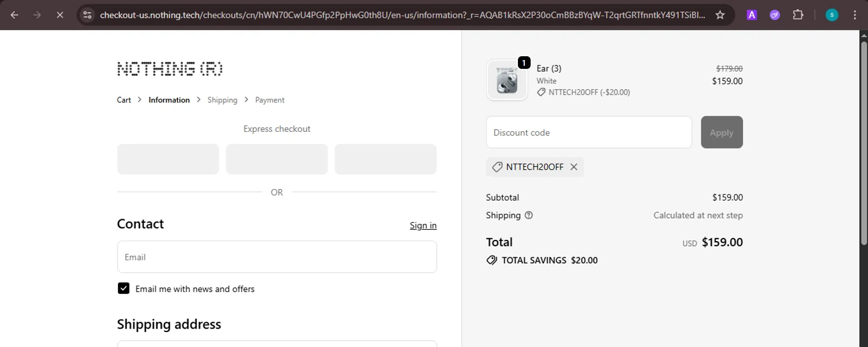
Task: Stop loading the page
Action: point(60,15)
